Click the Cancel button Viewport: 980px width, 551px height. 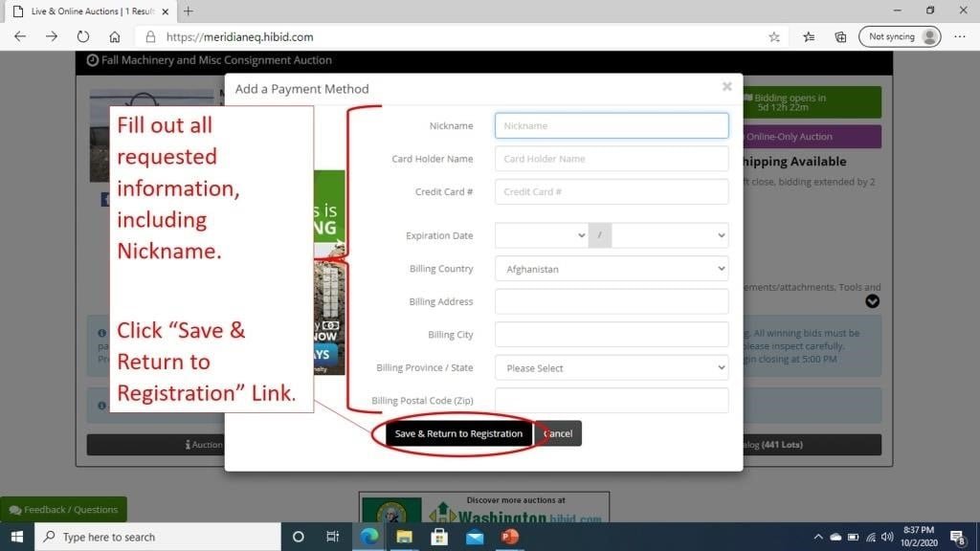tap(558, 433)
